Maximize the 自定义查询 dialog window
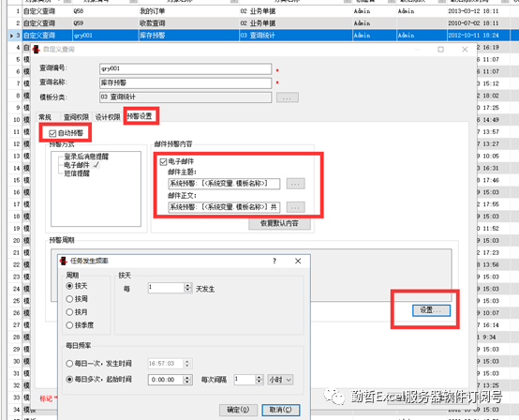Image resolution: width=519 pixels, height=420 pixels. pos(440,50)
